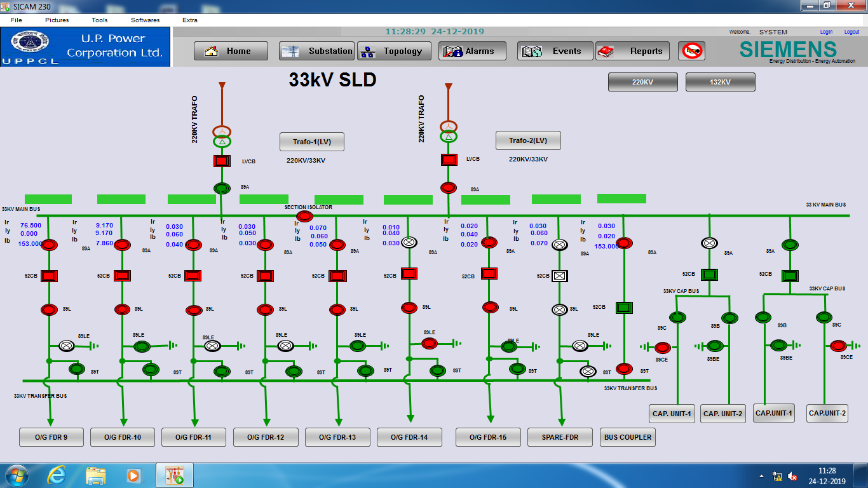Viewport: 868px width, 488px height.
Task: Select the red 89T isolator of BUS COUPLER
Action: coord(624,369)
